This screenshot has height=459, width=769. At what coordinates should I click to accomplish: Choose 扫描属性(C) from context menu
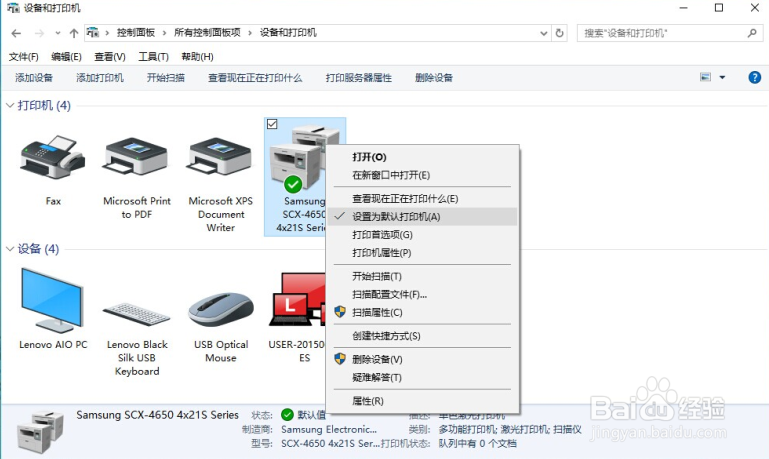(422, 312)
